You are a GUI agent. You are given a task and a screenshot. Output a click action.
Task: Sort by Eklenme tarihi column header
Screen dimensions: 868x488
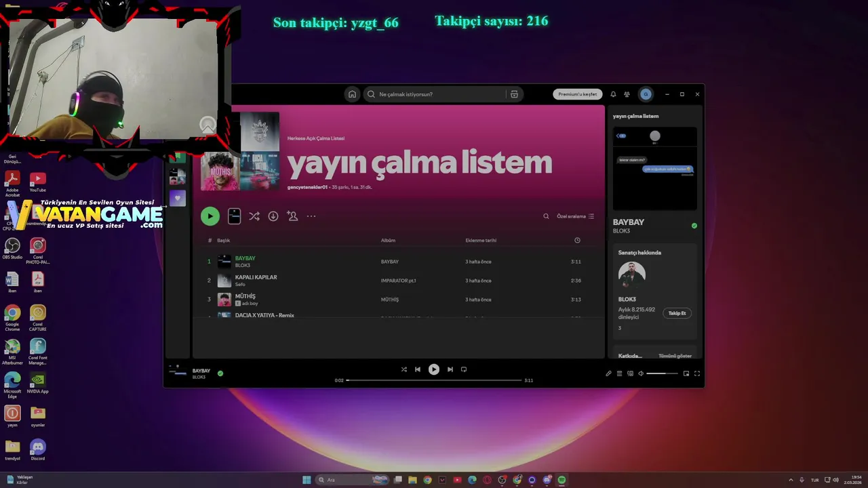coord(481,241)
